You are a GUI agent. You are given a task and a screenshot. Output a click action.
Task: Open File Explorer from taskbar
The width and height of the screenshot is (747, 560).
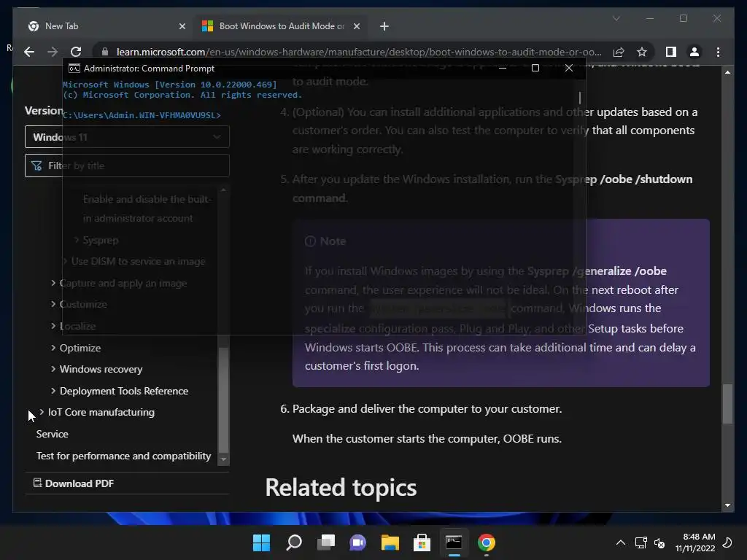coord(390,542)
